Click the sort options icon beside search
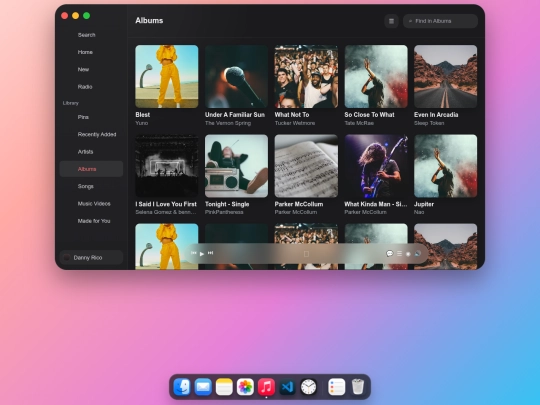 click(x=391, y=21)
